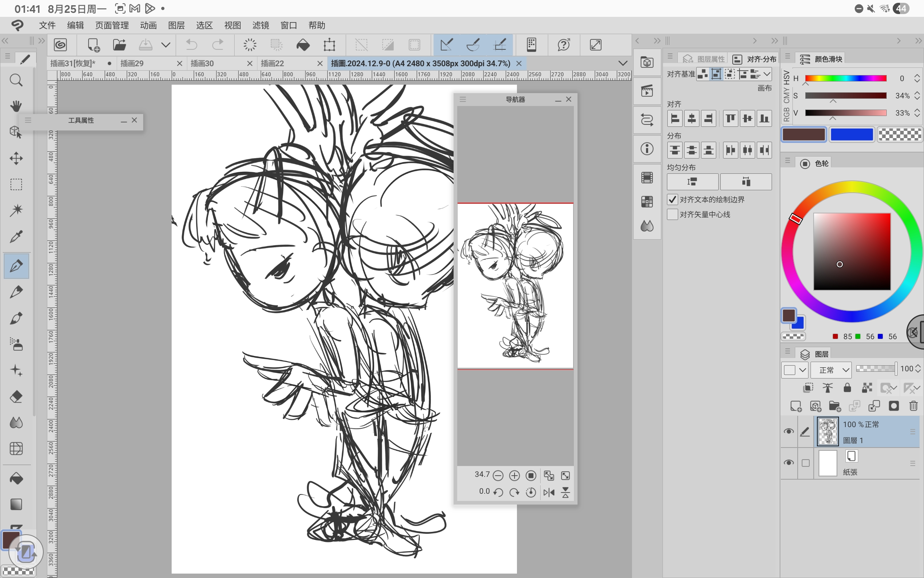Click the 紙張 layer thumbnail
Screen dimensions: 924x578
(827, 463)
